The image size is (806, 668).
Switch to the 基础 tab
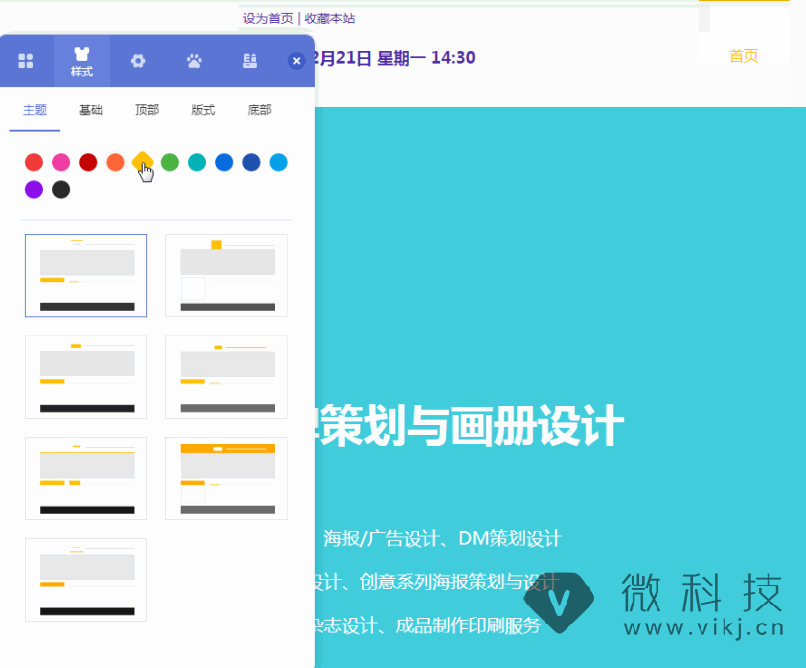coord(91,110)
